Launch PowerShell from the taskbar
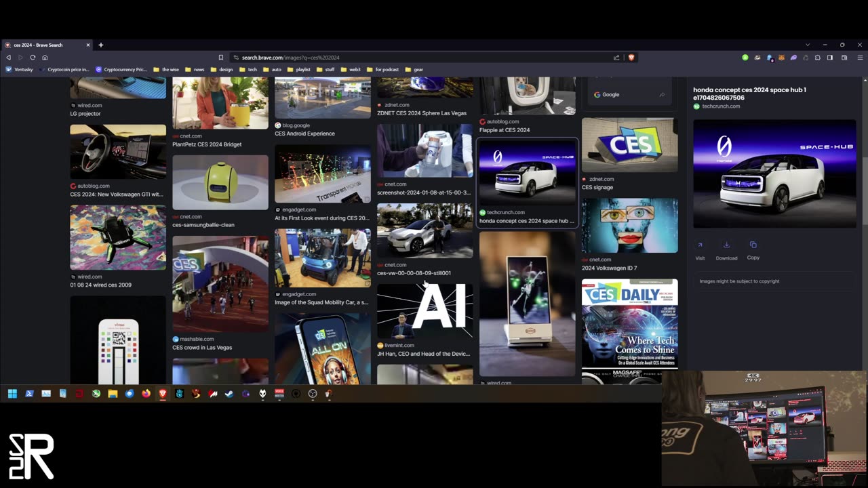 click(29, 394)
